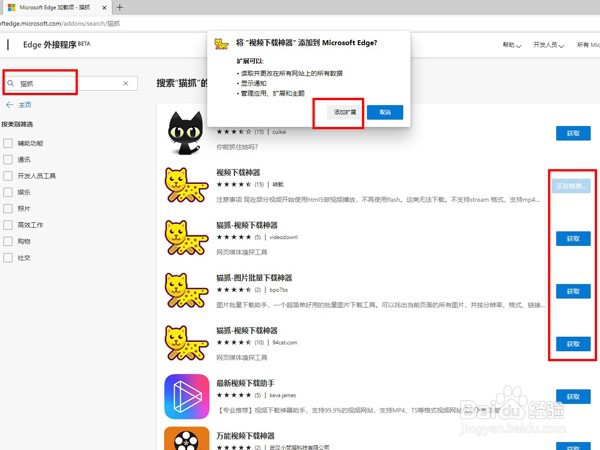Check the 购物 category checkbox
The height and width of the screenshot is (450, 600).
[8, 241]
